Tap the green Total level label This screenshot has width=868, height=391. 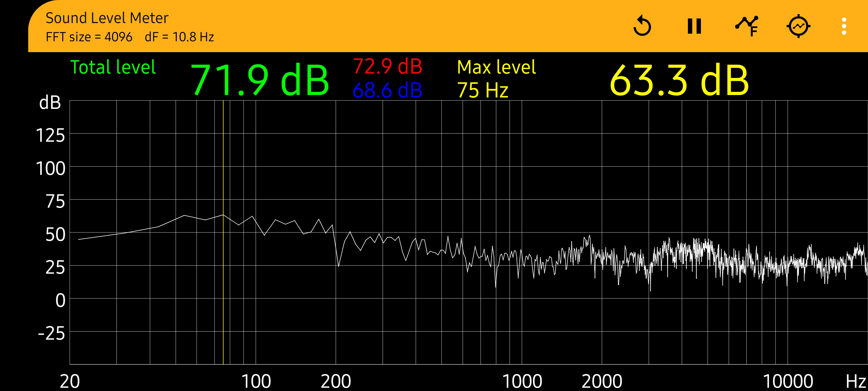[113, 67]
